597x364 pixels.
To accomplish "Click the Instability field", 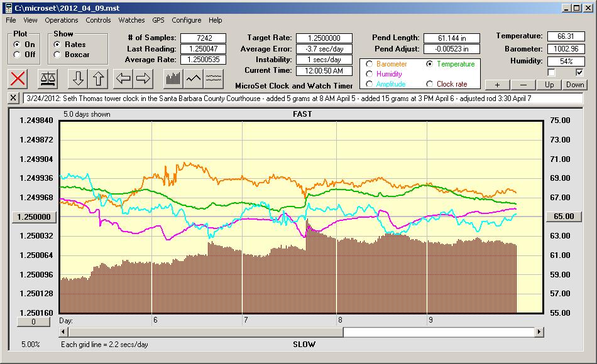I will (x=324, y=60).
